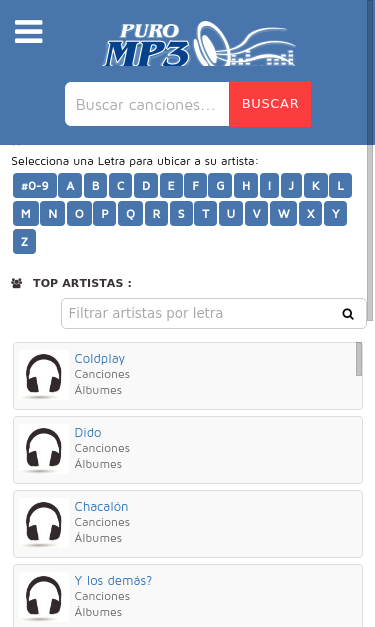Click the magnifier icon in artist filter

click(348, 314)
